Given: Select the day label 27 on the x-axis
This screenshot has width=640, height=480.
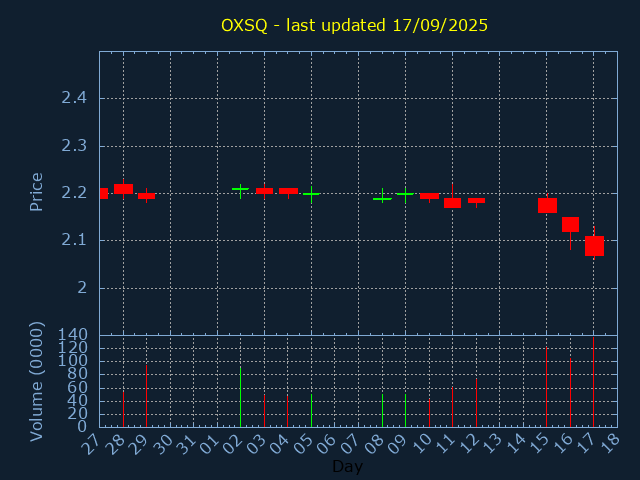Looking at the screenshot, I should click(x=90, y=444).
